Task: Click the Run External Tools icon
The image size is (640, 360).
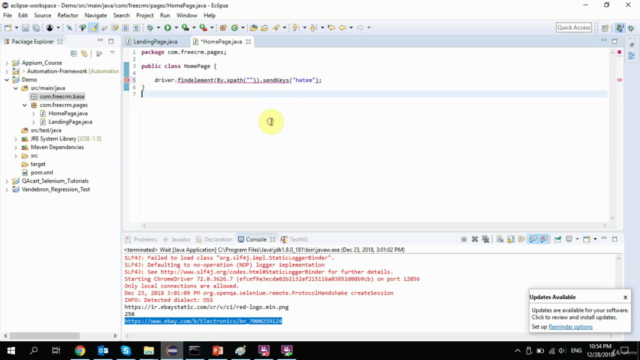Action: [203, 28]
